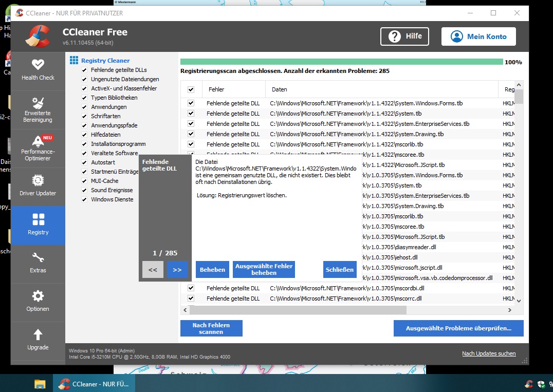
Task: Select Startmenü Einträge list item
Action: pyautogui.click(x=115, y=172)
